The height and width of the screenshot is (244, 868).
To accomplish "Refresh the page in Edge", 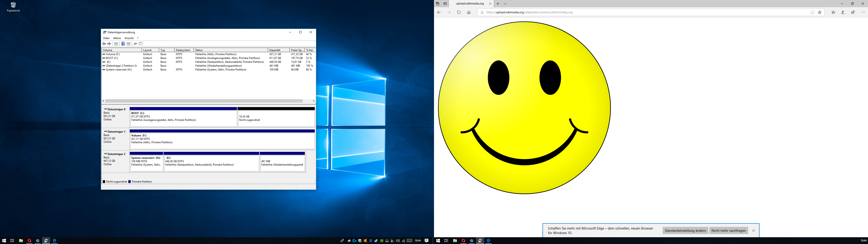I will click(x=459, y=12).
